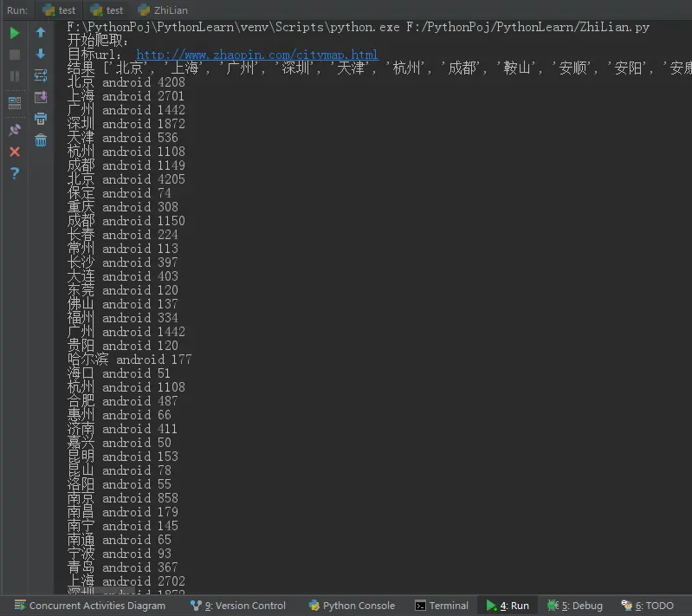This screenshot has height=616, width=692.
Task: Click the '保定 android 74' line
Action: 120,193
